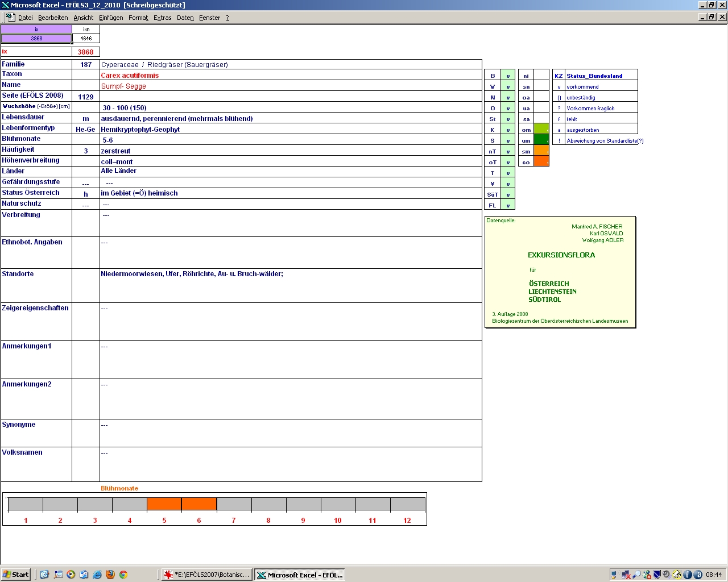Open the ? help menu
Image resolution: width=728 pixels, height=582 pixels.
pos(227,18)
